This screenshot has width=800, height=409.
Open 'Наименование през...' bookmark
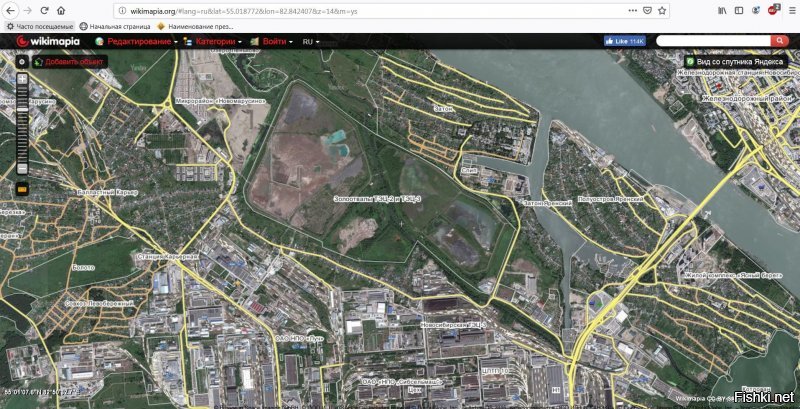[195, 26]
